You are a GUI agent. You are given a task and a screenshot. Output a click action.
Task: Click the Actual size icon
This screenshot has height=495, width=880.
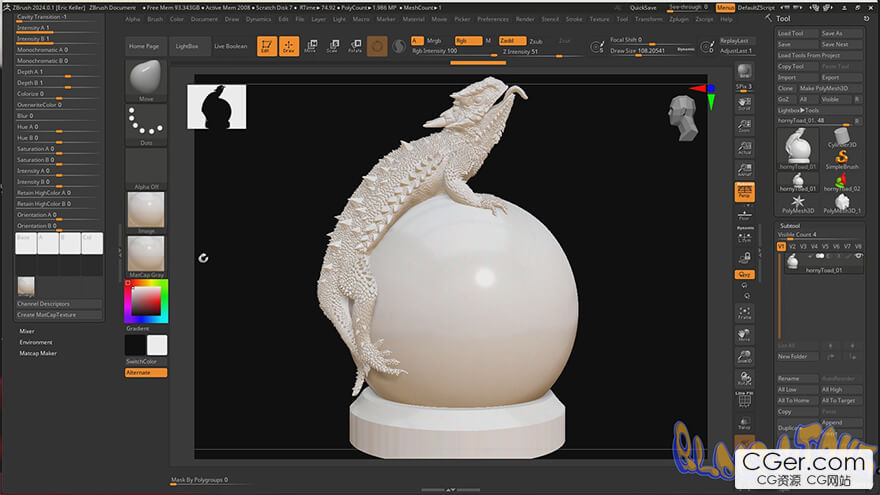[x=744, y=148]
